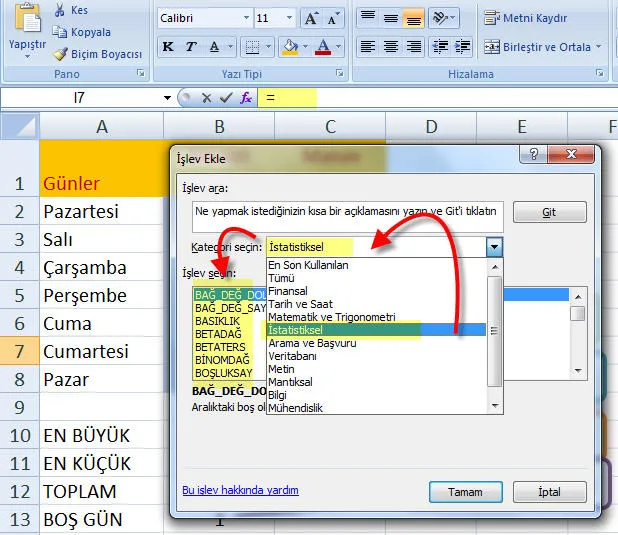Expand the Birleştir ve Ortala dropdown
Viewport: 618px width, 535px height.
point(598,47)
